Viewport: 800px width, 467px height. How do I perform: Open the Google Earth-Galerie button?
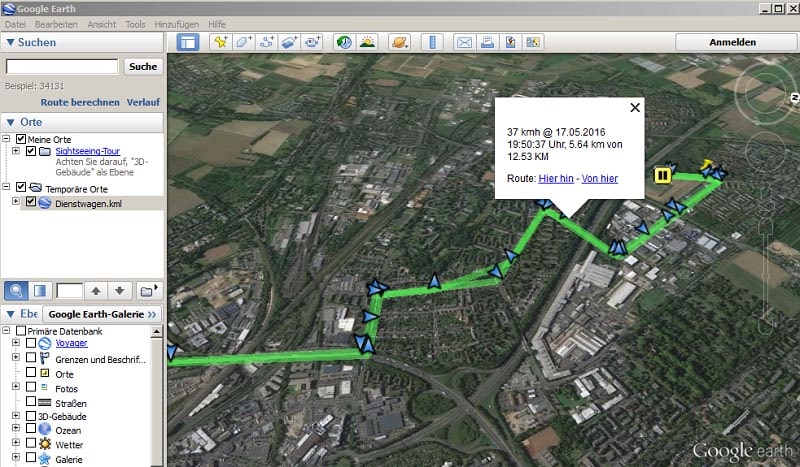tap(102, 314)
